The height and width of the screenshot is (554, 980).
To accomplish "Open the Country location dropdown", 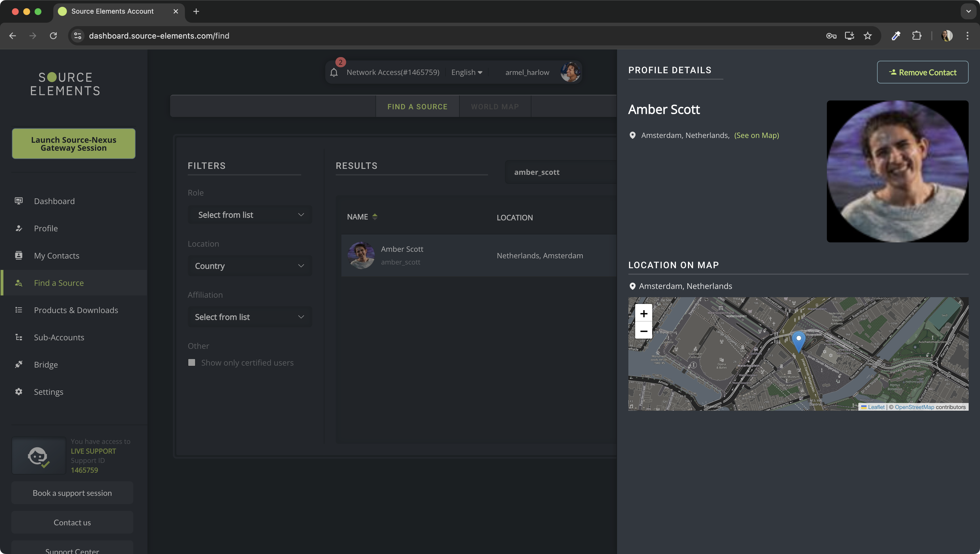I will [250, 266].
